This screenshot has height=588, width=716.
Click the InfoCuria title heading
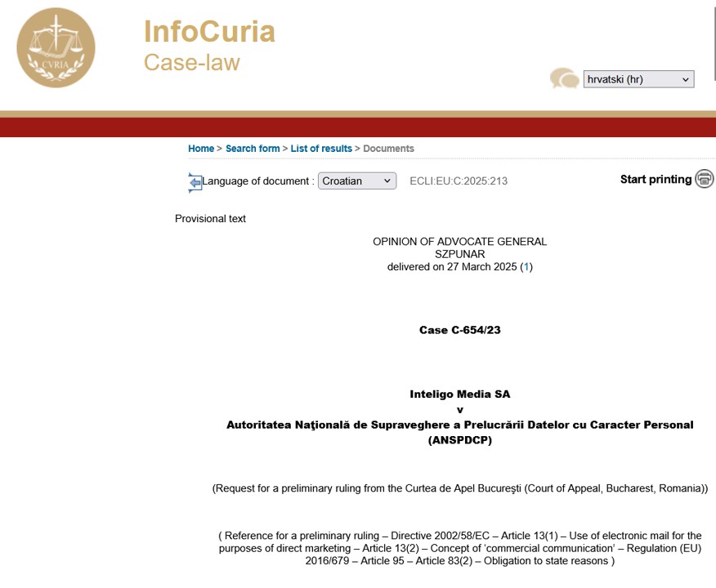point(209,32)
